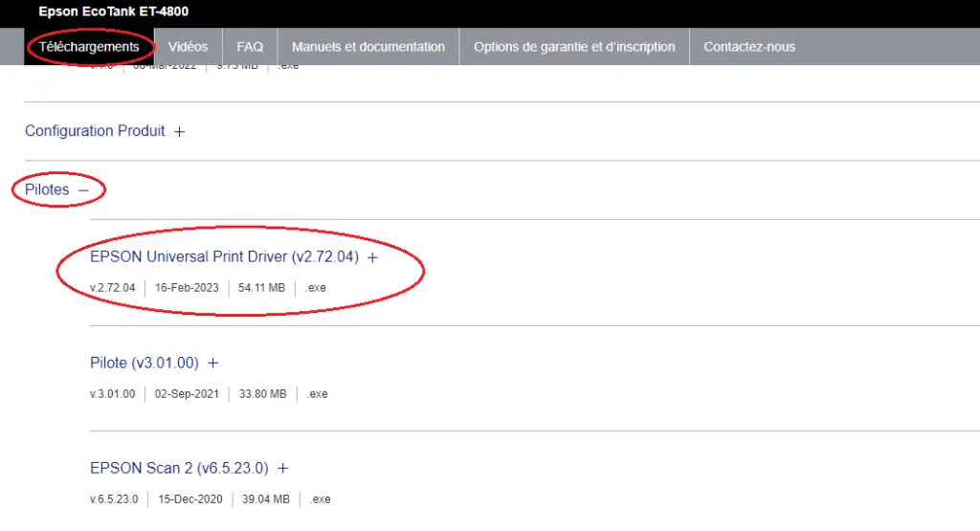Click the date 16-Feb-2023

187,288
